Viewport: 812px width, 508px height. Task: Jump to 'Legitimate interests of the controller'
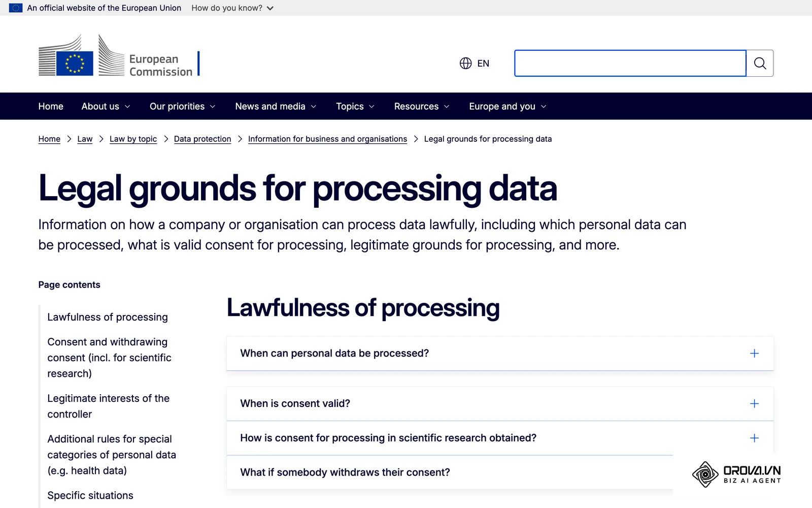(x=109, y=406)
